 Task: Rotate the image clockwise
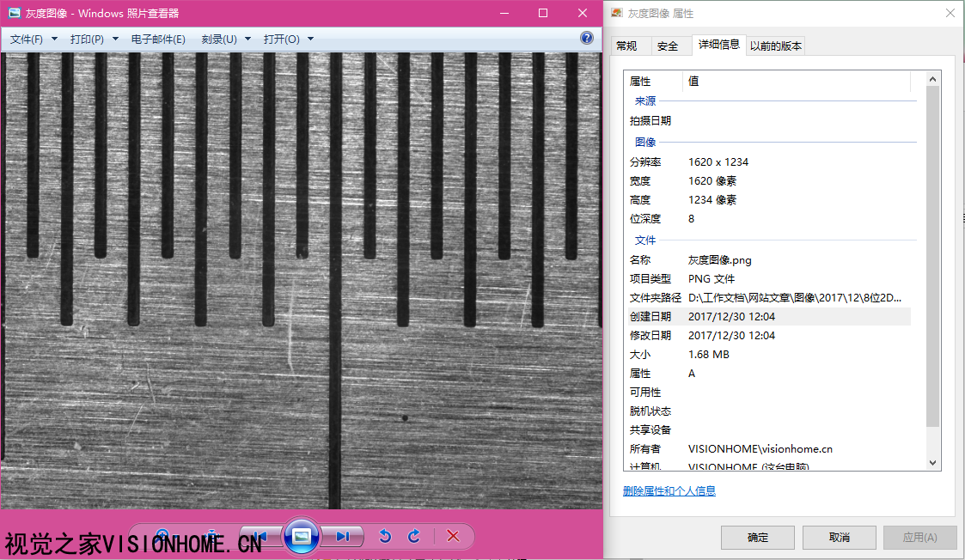(414, 537)
